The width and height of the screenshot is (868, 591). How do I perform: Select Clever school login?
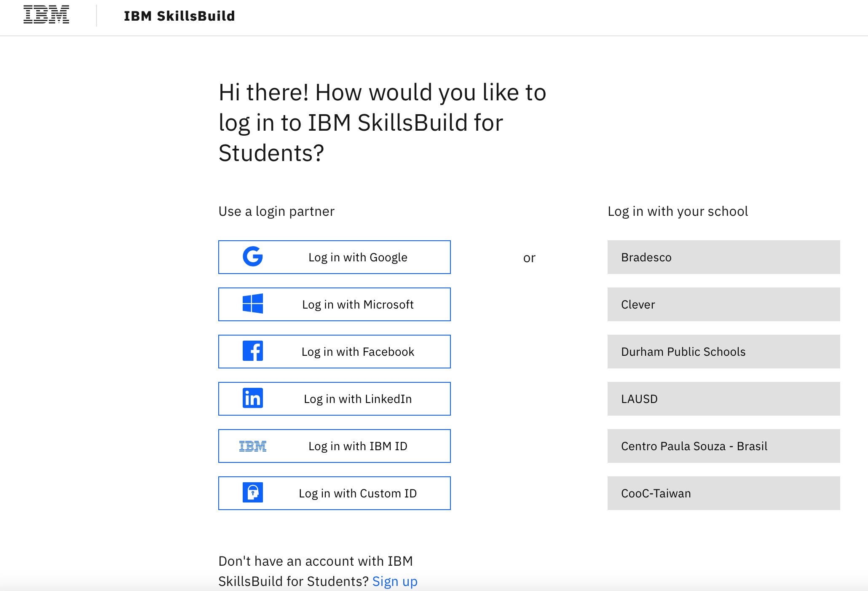[723, 304]
